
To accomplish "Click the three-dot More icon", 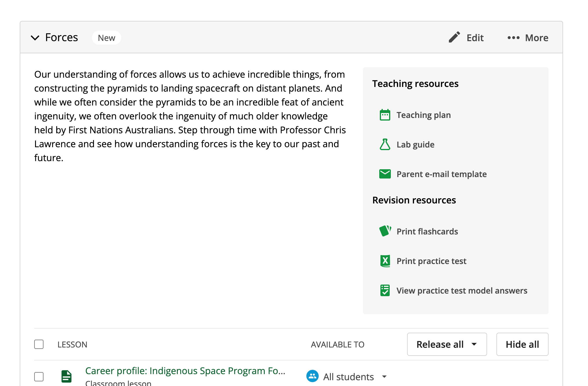I will (x=513, y=38).
